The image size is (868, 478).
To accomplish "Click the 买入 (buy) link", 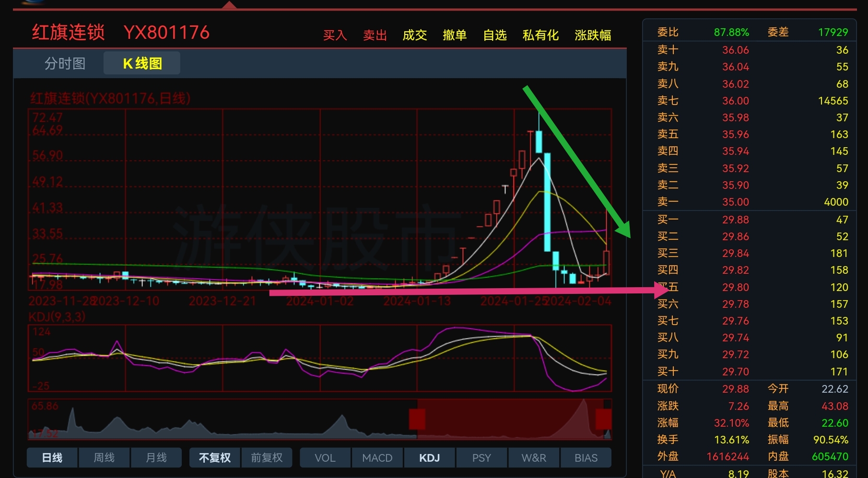I will (335, 35).
